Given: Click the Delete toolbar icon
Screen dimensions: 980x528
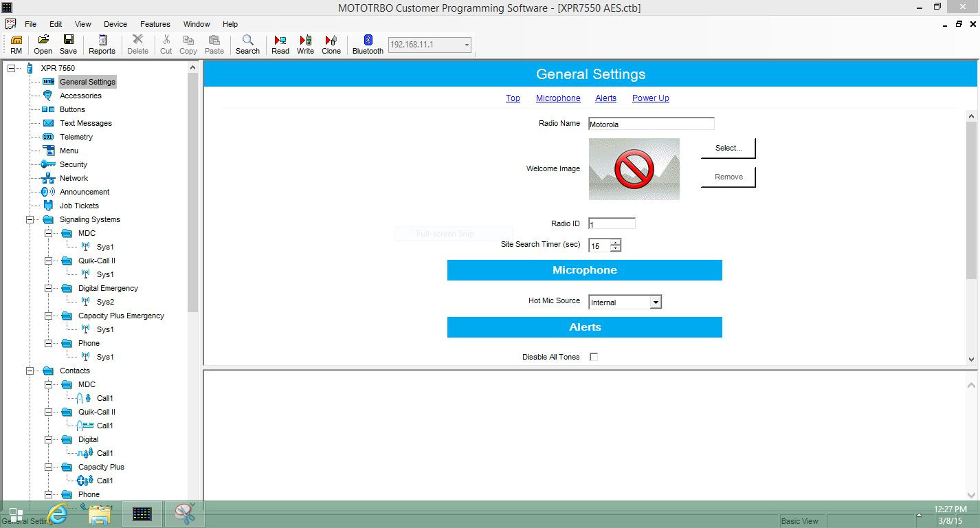Looking at the screenshot, I should (x=137, y=45).
